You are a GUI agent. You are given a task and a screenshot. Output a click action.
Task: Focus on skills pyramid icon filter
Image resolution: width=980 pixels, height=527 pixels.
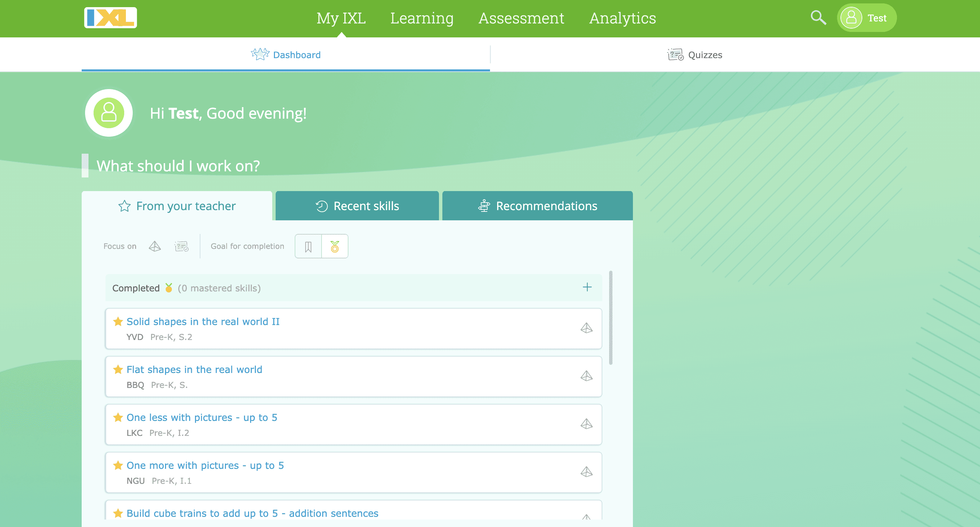coord(155,247)
